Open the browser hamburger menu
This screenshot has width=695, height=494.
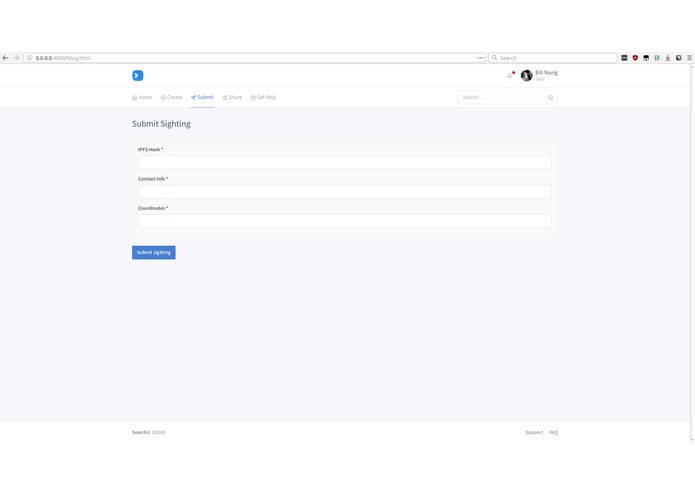click(x=689, y=58)
